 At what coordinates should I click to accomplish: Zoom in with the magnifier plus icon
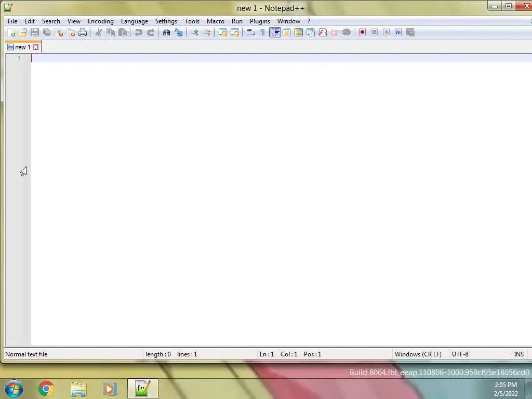point(195,33)
